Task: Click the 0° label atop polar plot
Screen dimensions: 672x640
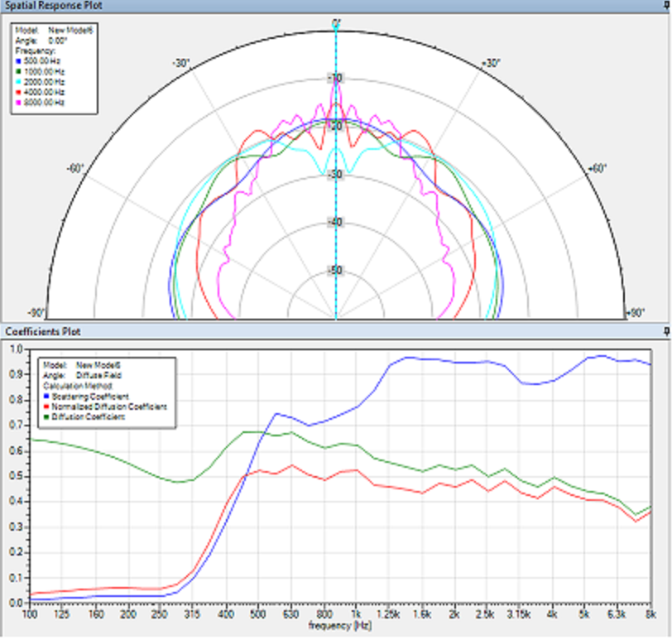Action: pos(337,22)
